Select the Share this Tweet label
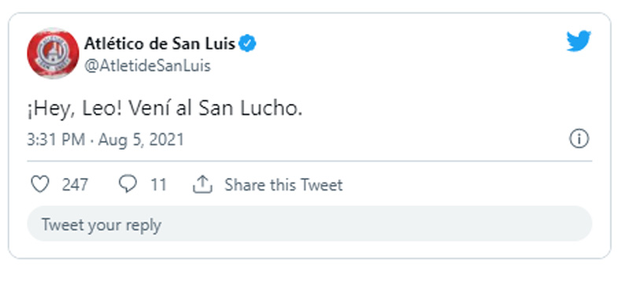 point(283,185)
